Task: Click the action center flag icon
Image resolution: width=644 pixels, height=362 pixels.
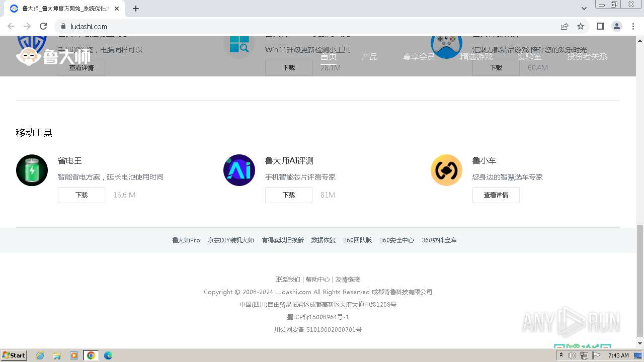Action: click(596, 355)
